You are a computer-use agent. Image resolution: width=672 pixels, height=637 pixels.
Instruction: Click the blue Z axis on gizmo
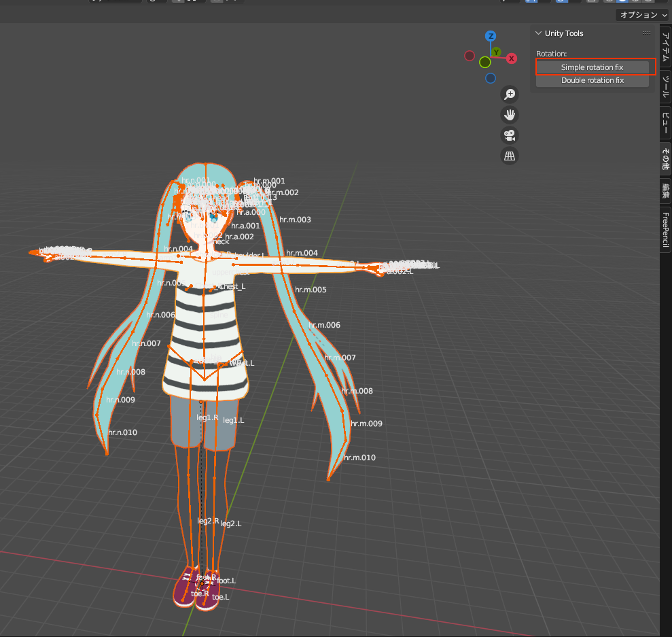click(x=491, y=36)
